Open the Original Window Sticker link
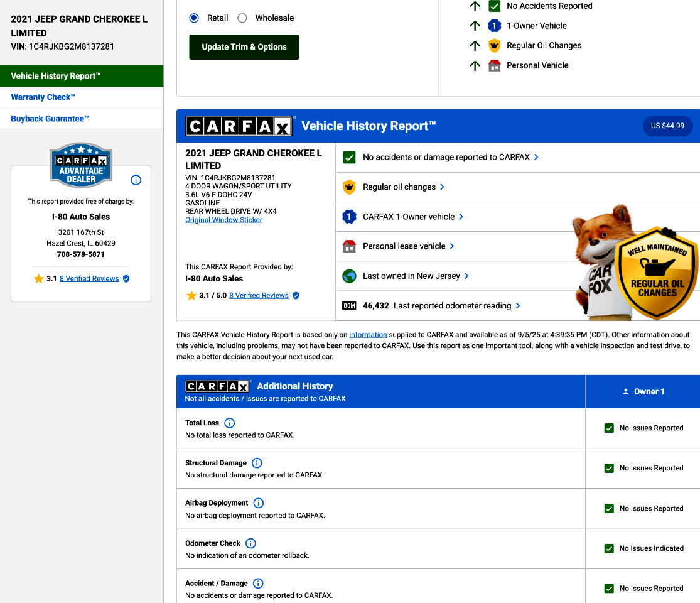Image resolution: width=700 pixels, height=603 pixels. point(223,220)
